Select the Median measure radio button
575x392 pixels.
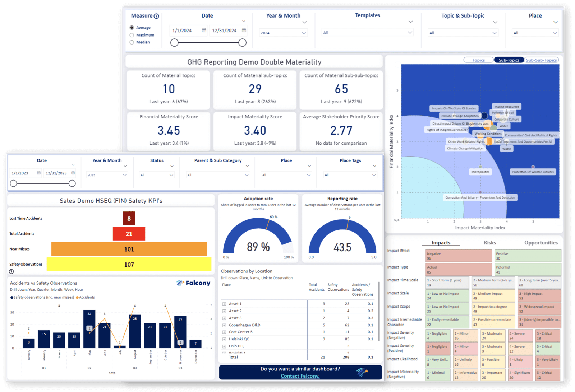pyautogui.click(x=132, y=42)
